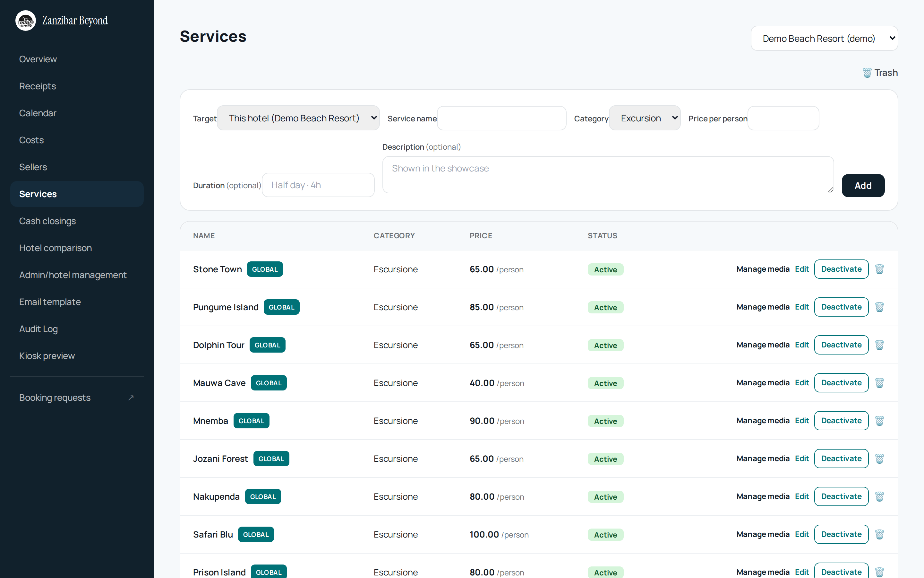
Task: Click Safari Blu price 100.00
Action: [484, 534]
